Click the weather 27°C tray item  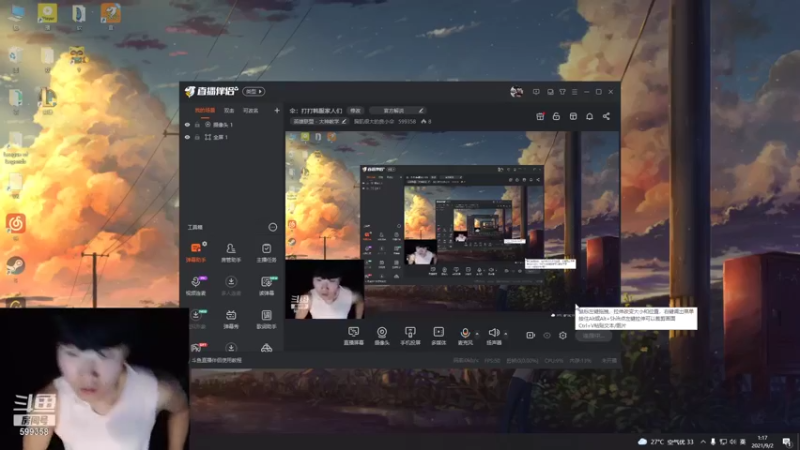(x=666, y=441)
